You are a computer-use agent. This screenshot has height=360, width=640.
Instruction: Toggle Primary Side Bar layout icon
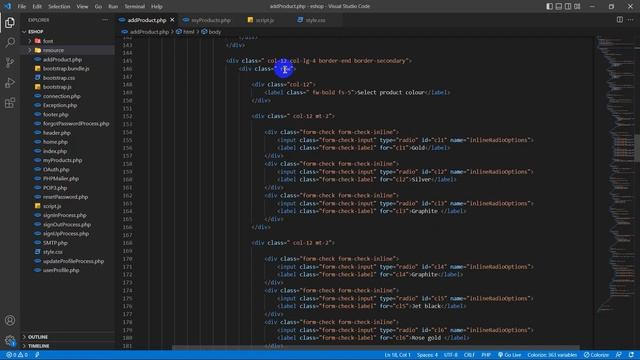549,6
